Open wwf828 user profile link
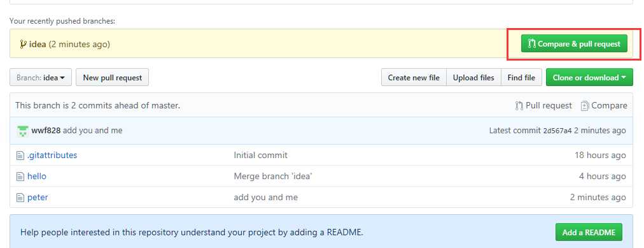644x248 pixels. coord(46,130)
